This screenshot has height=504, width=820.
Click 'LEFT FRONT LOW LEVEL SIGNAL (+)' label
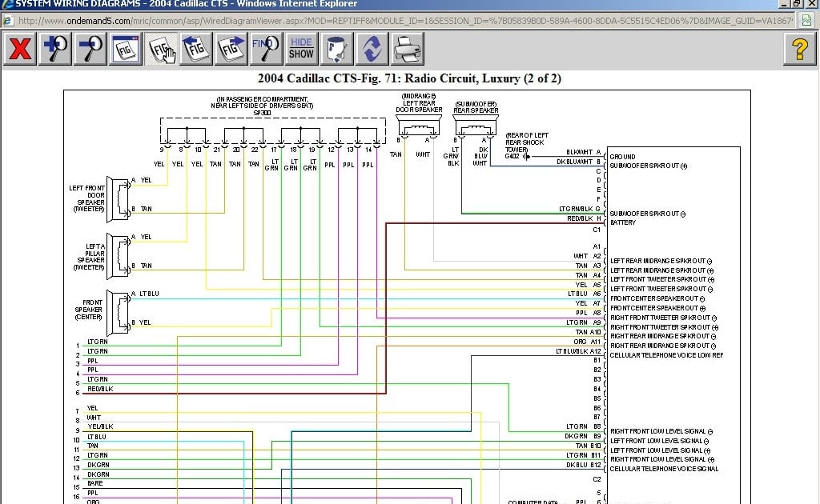click(660, 450)
